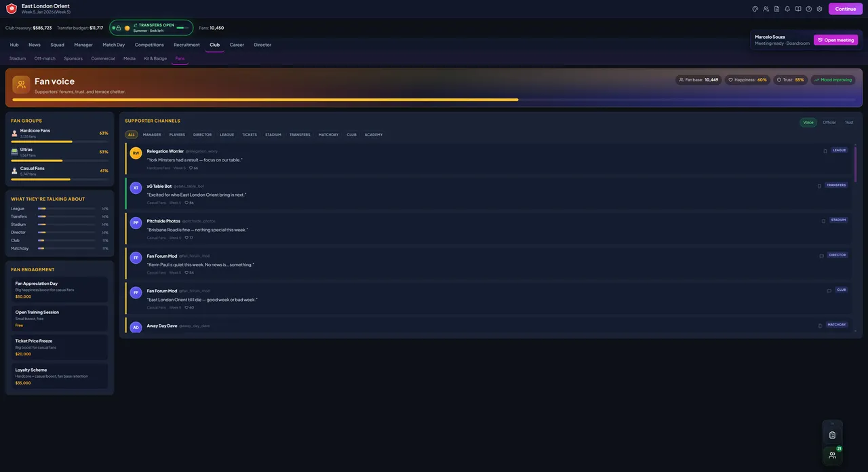
Task: Switch view toggle to Official
Action: coord(829,123)
